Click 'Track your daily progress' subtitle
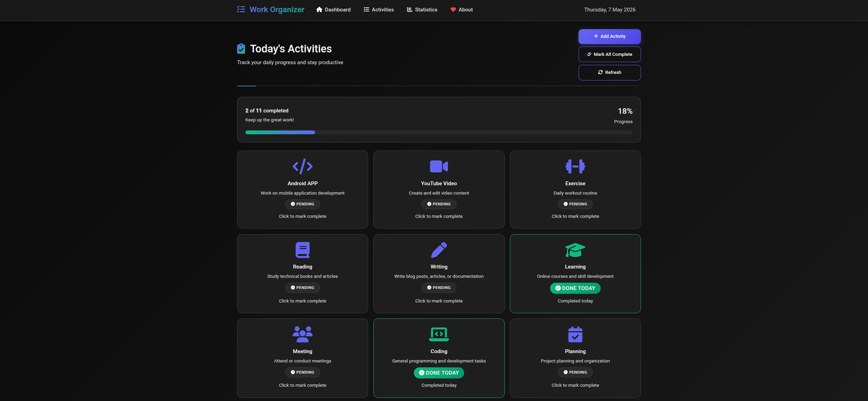This screenshot has height=401, width=868. pyautogui.click(x=290, y=62)
